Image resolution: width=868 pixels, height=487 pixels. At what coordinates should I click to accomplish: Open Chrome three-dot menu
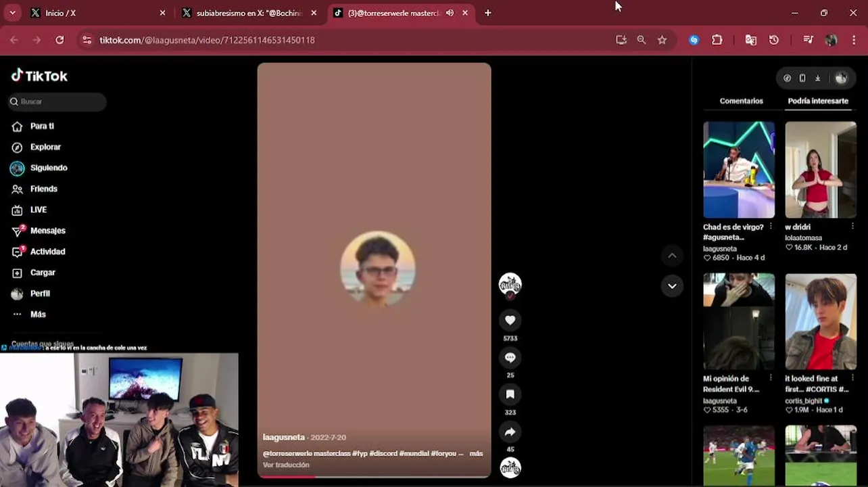(854, 40)
